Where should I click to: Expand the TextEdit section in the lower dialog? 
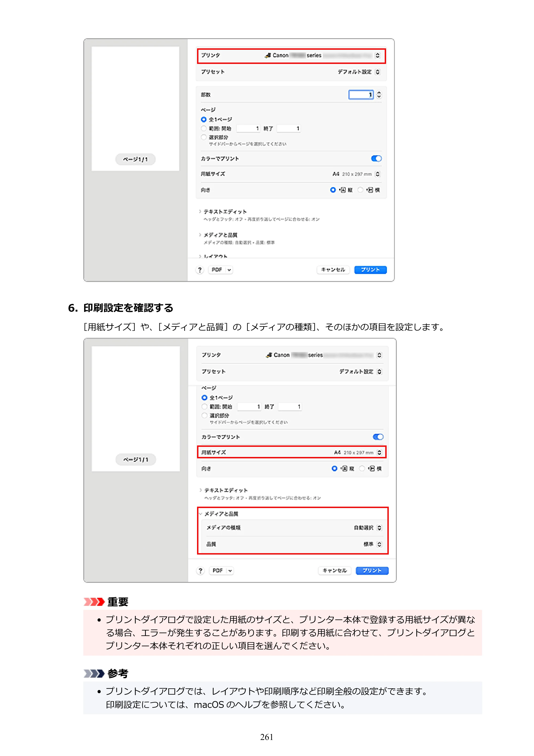[x=200, y=490]
